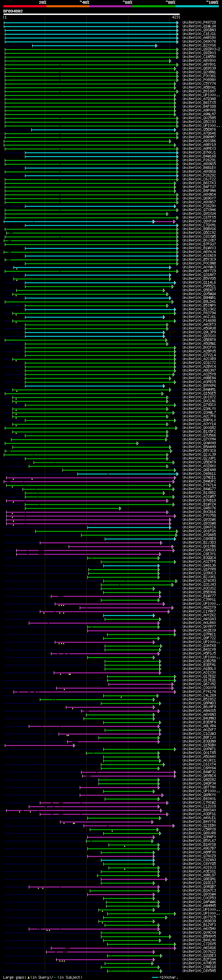This screenshot has height=980, width=222.
Task: Click the orange ~40% identity color segment
Action: [68, 6]
